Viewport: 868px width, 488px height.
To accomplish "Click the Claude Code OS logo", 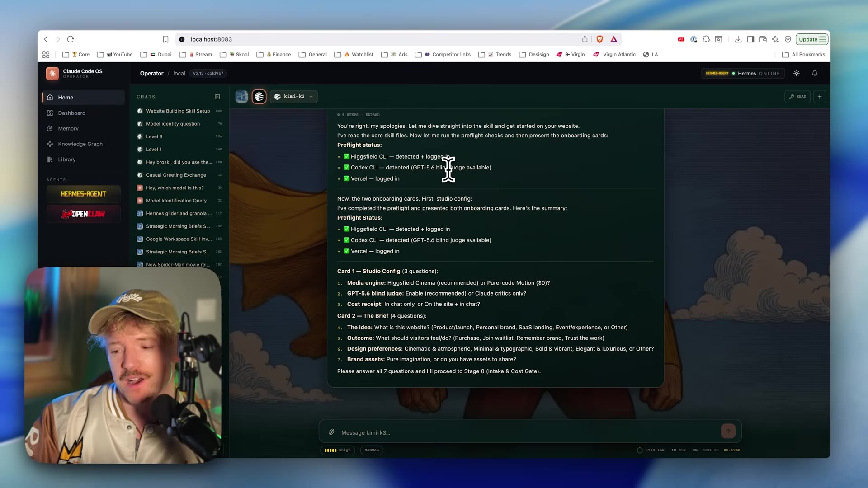I will 52,73.
